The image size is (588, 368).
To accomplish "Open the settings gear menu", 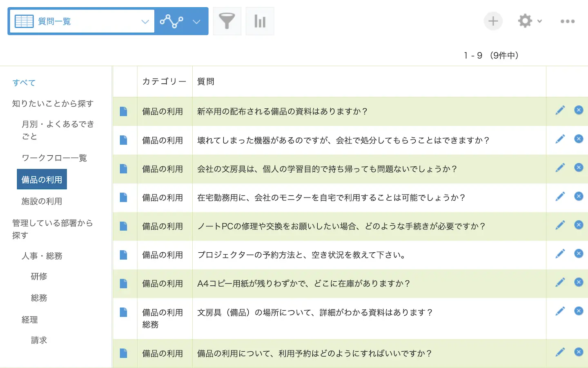I will coord(529,21).
